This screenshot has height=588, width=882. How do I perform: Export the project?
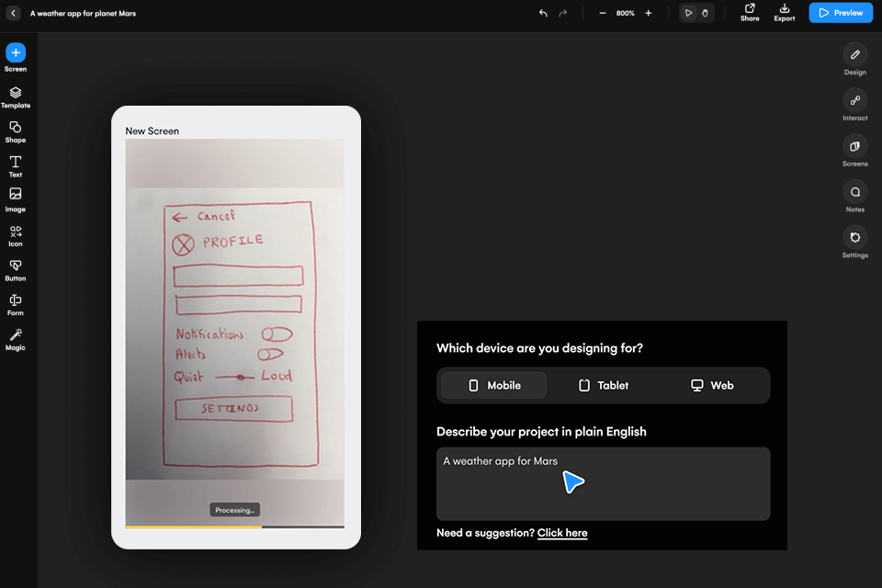pos(784,12)
